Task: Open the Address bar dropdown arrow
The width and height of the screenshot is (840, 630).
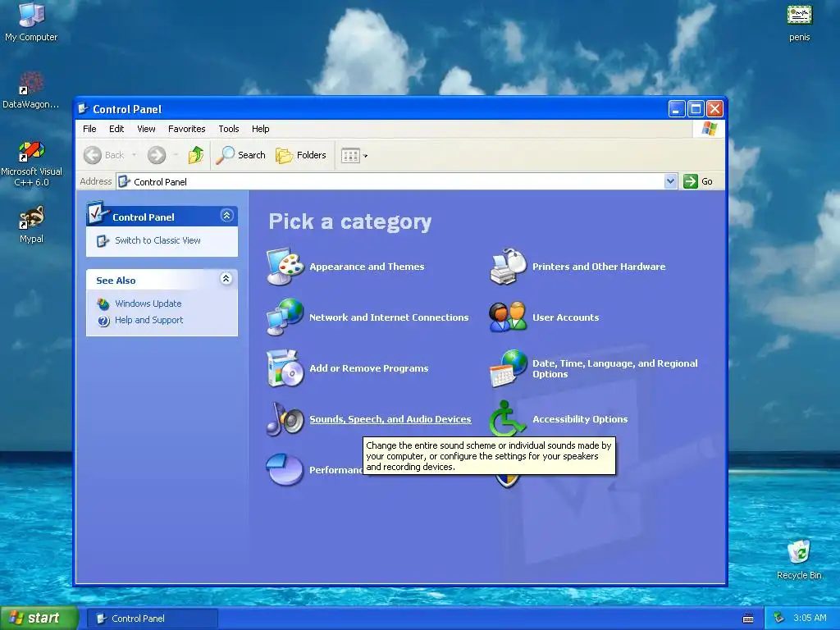Action: [670, 181]
